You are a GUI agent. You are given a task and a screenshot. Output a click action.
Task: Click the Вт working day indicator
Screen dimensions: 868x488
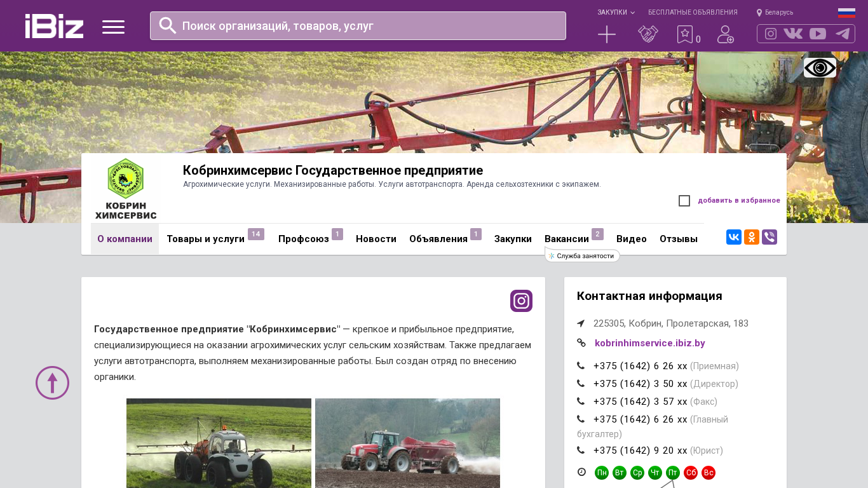pos(620,473)
